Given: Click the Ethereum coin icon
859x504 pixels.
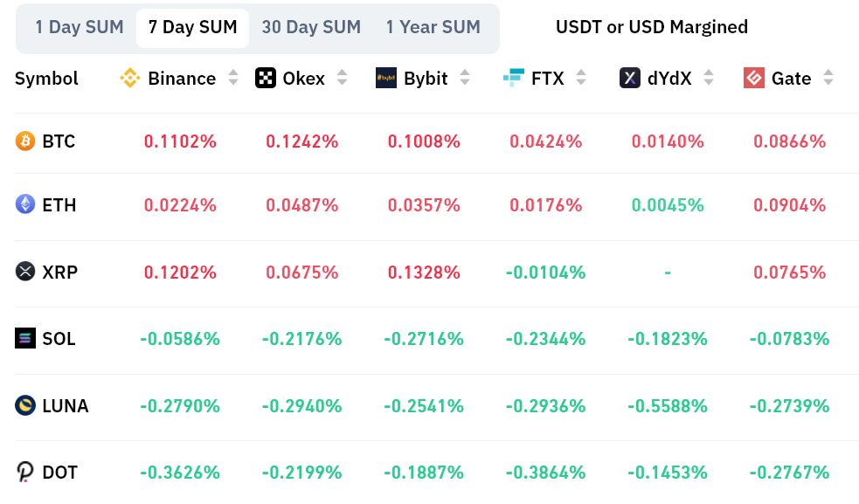Looking at the screenshot, I should click(25, 204).
